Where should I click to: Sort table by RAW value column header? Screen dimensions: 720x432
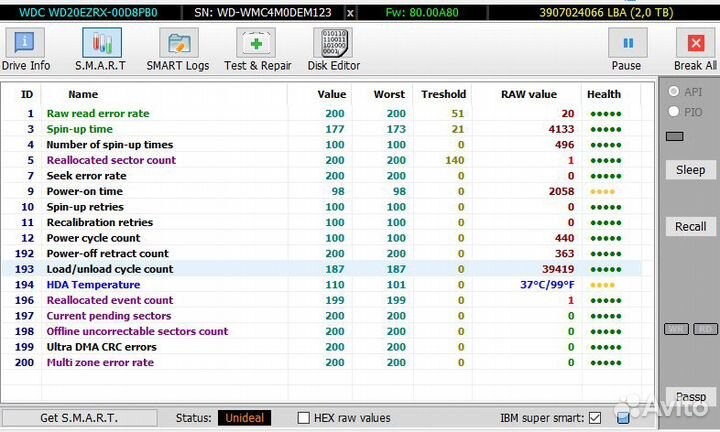coord(528,94)
